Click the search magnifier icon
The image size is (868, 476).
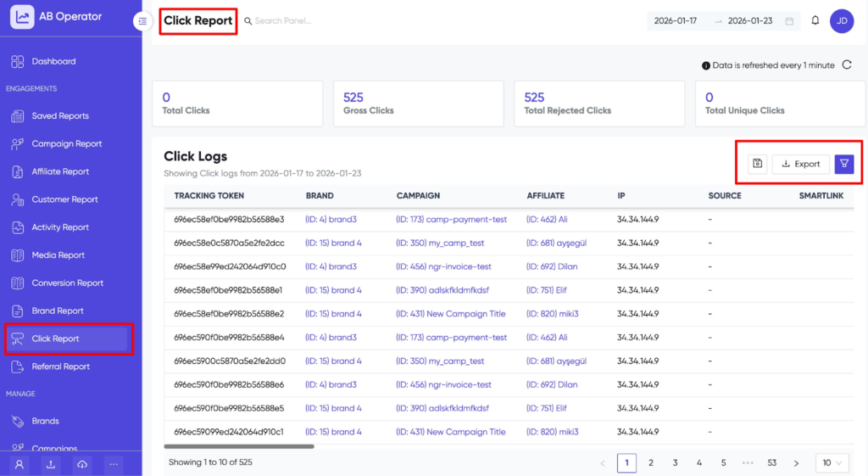[248, 21]
